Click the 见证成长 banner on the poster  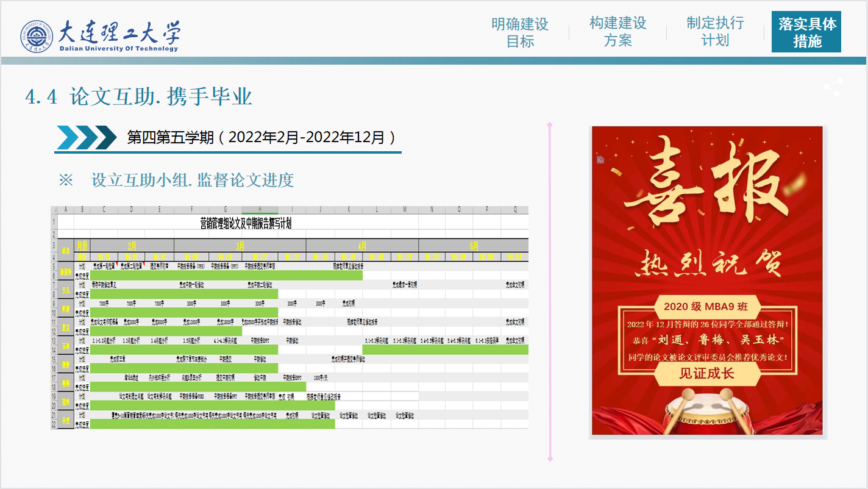[x=707, y=373]
